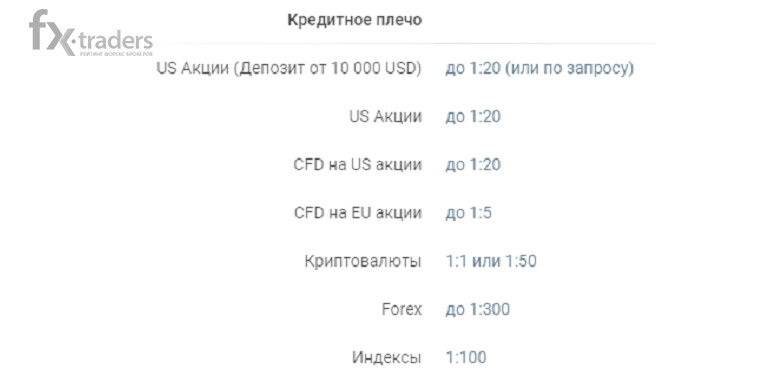Open the до 1:20 value for CFD на US акции

473,165
